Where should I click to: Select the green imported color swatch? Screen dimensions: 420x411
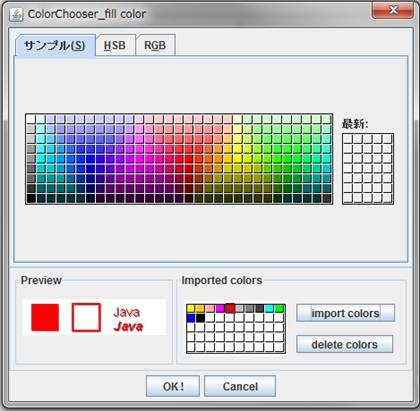coord(279,308)
